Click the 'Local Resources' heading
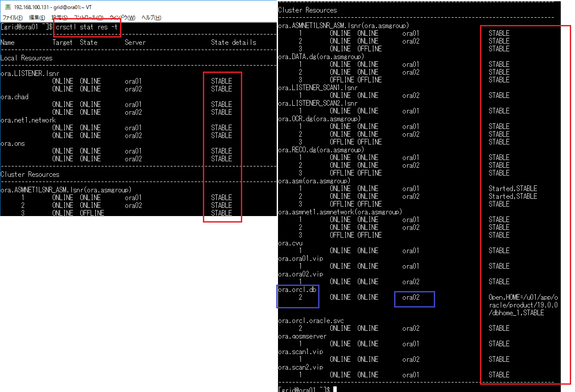575x392 pixels. tap(26, 58)
